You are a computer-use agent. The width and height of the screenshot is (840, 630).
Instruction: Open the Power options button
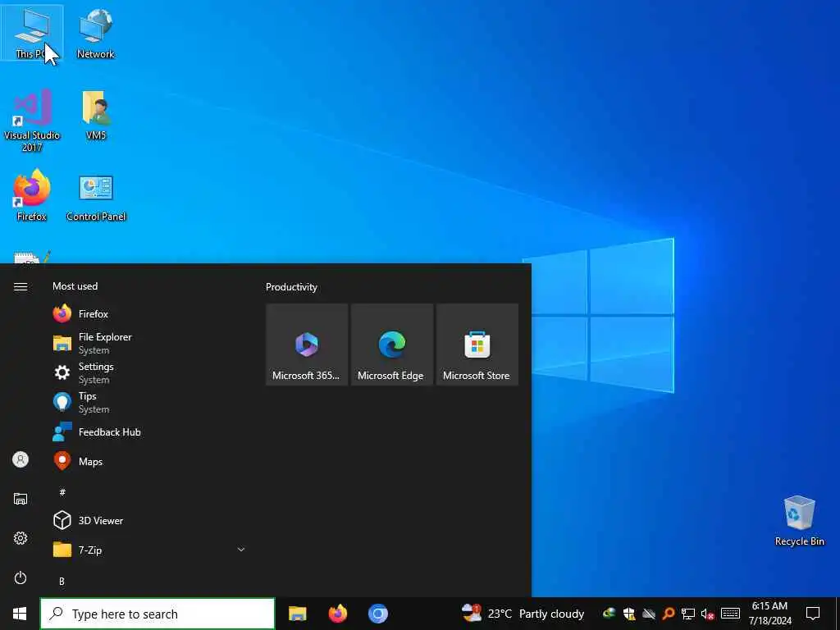21,577
